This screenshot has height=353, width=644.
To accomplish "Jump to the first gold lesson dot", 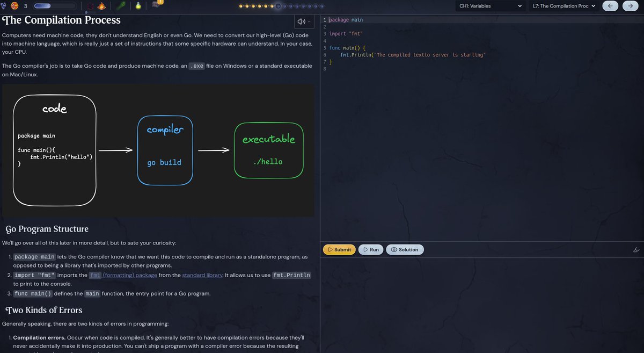I will [240, 6].
